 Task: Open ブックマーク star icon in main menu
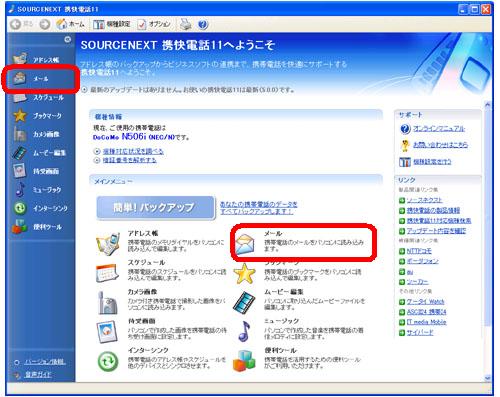pos(245,273)
